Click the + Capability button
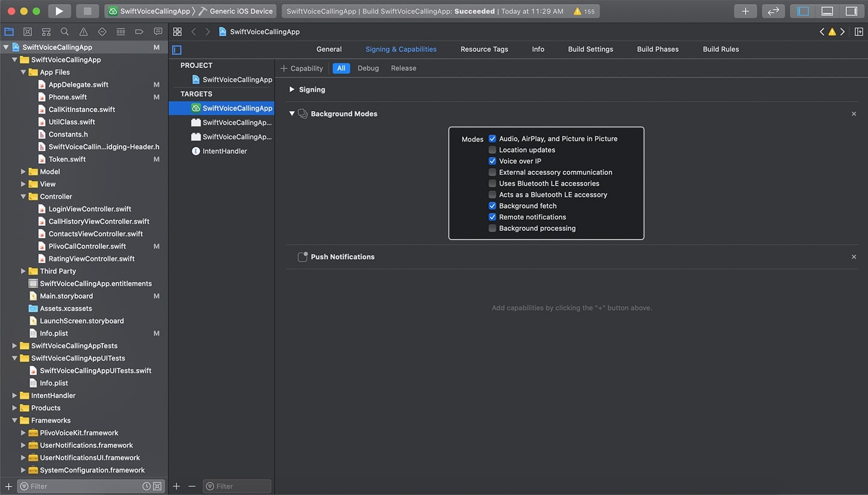 pos(302,68)
